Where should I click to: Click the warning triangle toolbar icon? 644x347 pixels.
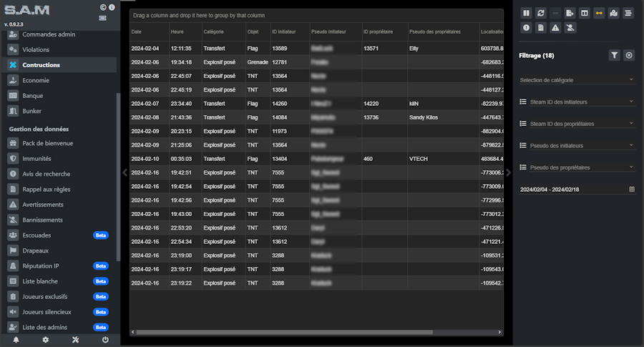555,28
